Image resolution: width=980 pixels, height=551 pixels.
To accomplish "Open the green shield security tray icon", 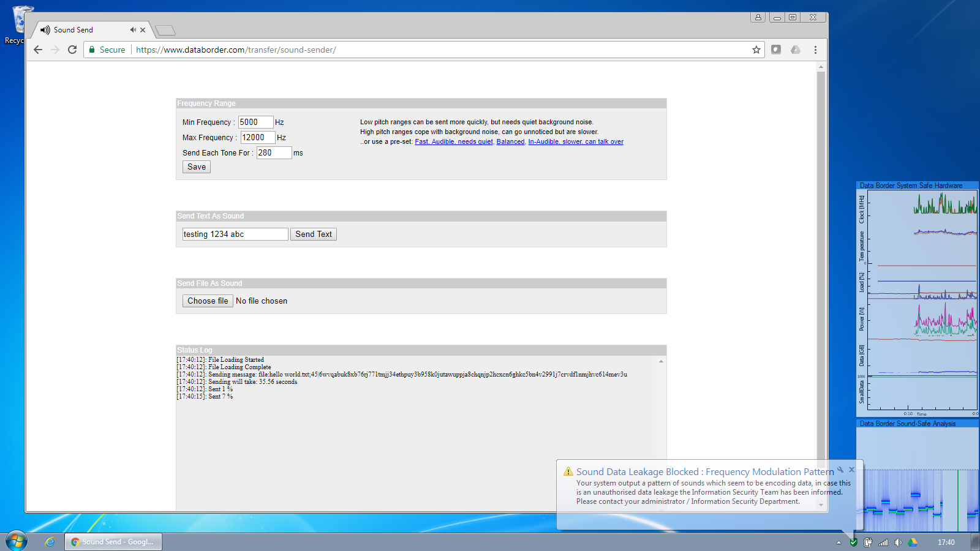I will tap(853, 542).
